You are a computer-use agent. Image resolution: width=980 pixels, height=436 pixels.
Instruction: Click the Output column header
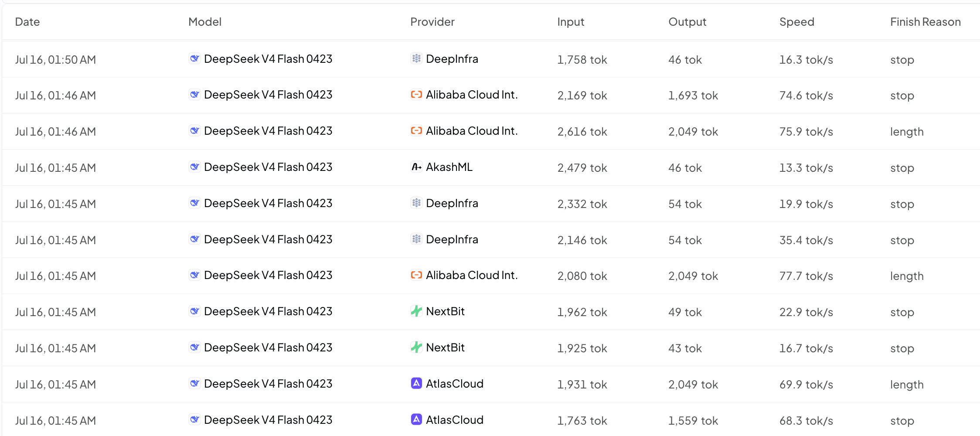[687, 22]
